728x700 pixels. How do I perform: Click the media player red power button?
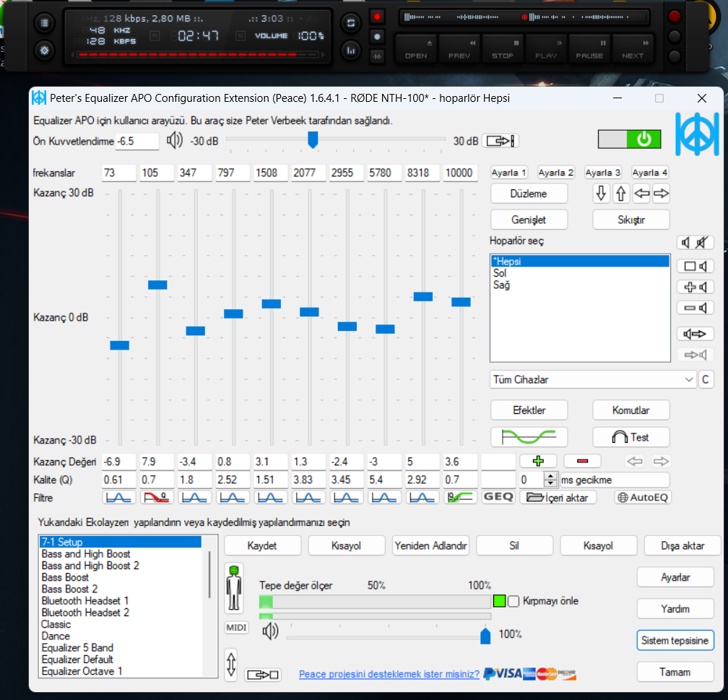tap(674, 17)
